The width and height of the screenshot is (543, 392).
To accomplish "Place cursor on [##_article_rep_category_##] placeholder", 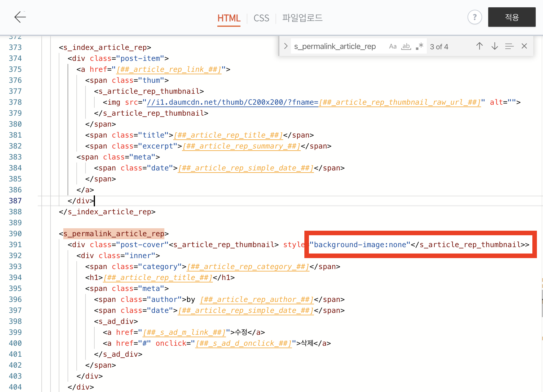I will 248,267.
